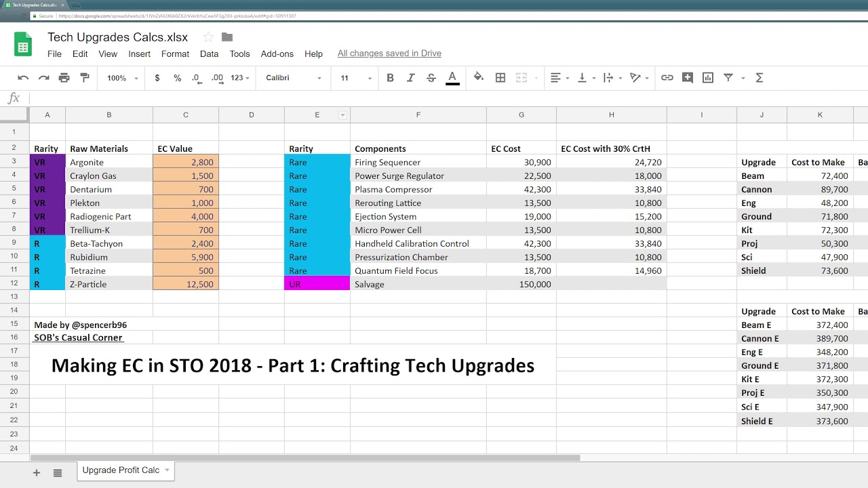The image size is (868, 488).
Task: Click the filter funnel icon
Action: pos(728,78)
